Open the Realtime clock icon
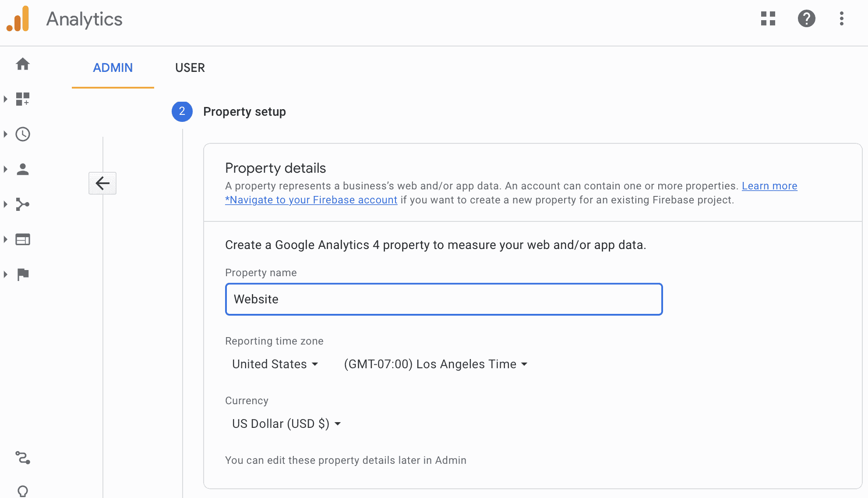Viewport: 868px width, 498px height. pyautogui.click(x=23, y=134)
